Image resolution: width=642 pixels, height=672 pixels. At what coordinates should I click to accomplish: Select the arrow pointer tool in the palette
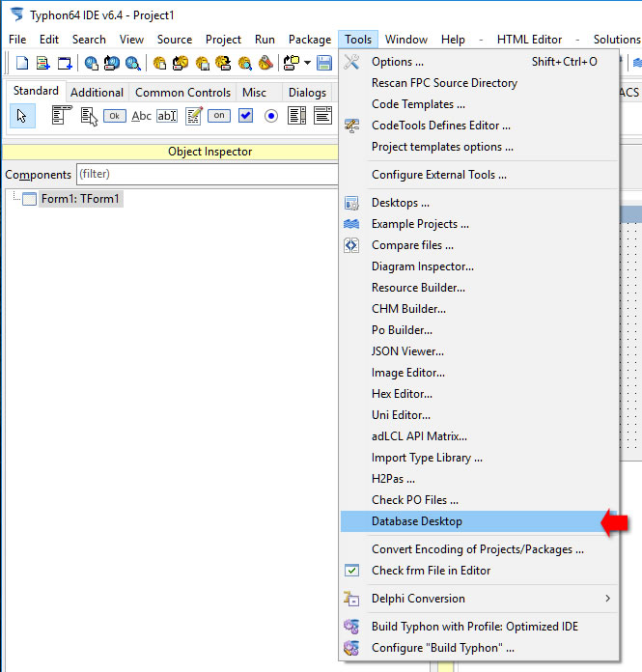22,116
